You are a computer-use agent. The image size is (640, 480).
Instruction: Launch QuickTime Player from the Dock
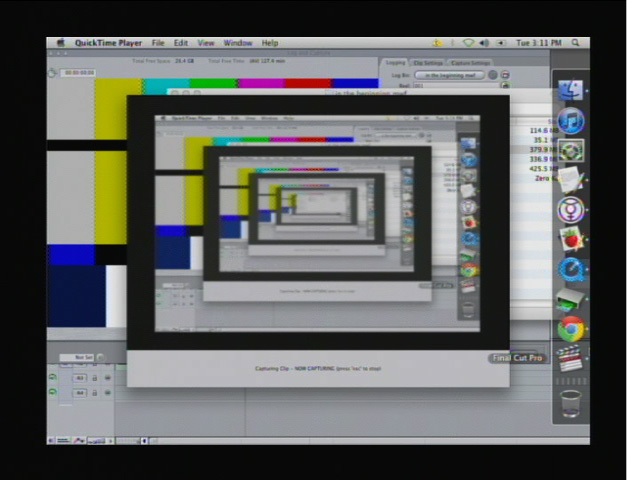tap(570, 268)
